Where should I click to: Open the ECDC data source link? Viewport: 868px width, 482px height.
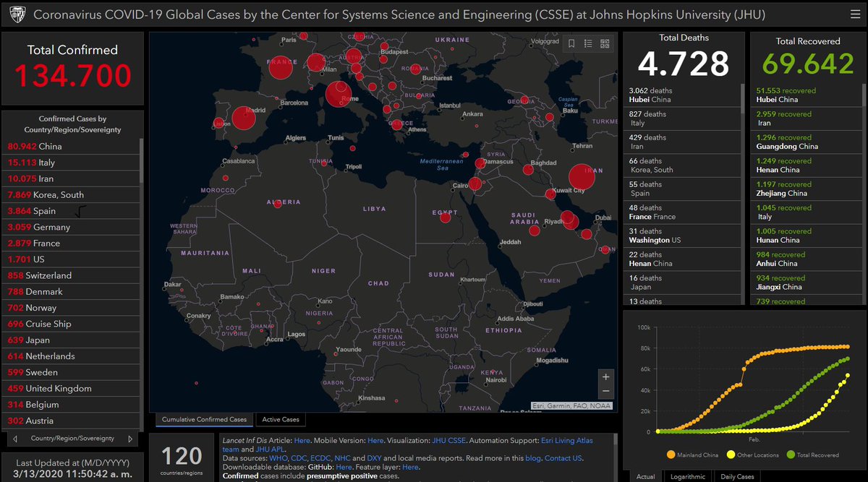click(321, 458)
